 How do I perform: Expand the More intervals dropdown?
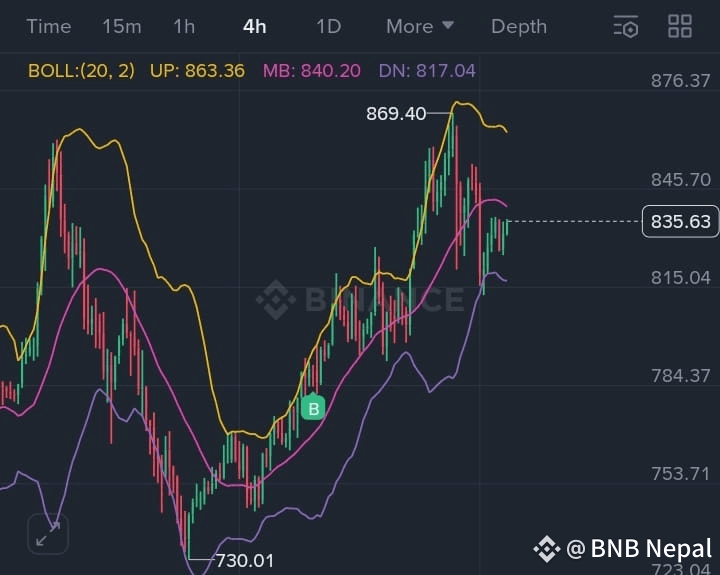[420, 26]
